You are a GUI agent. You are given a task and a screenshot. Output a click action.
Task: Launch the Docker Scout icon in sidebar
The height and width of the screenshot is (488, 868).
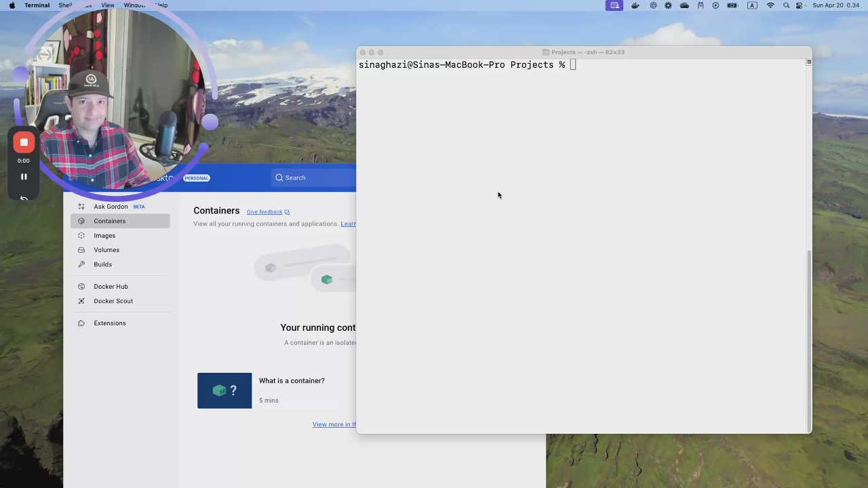[x=81, y=301]
